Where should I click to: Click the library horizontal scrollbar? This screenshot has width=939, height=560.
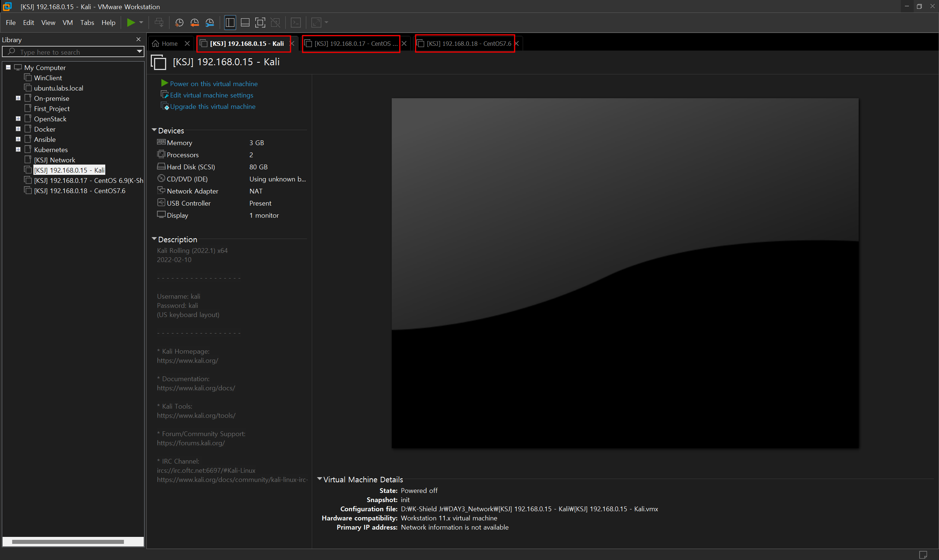tap(68, 542)
